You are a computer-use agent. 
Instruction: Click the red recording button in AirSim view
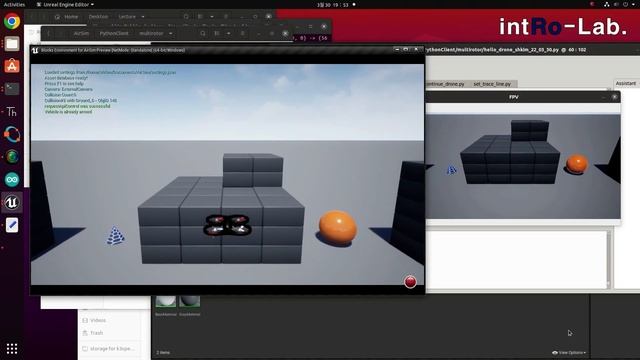pyautogui.click(x=410, y=282)
